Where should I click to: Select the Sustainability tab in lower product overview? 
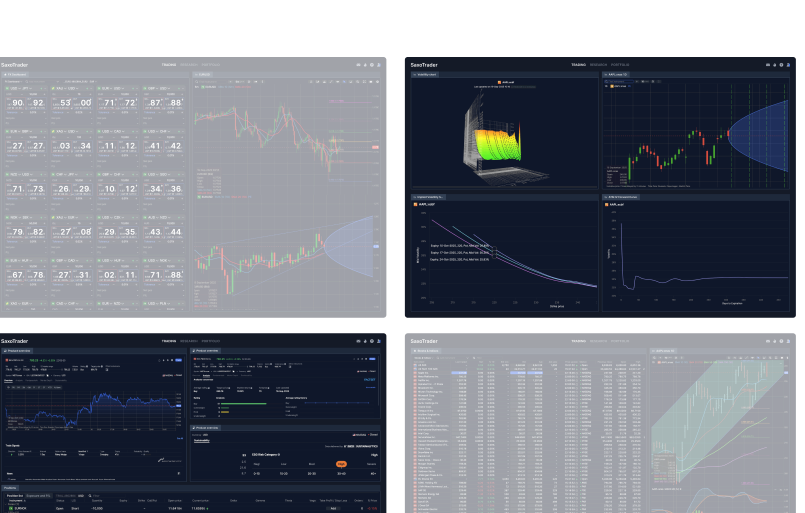pos(201,441)
